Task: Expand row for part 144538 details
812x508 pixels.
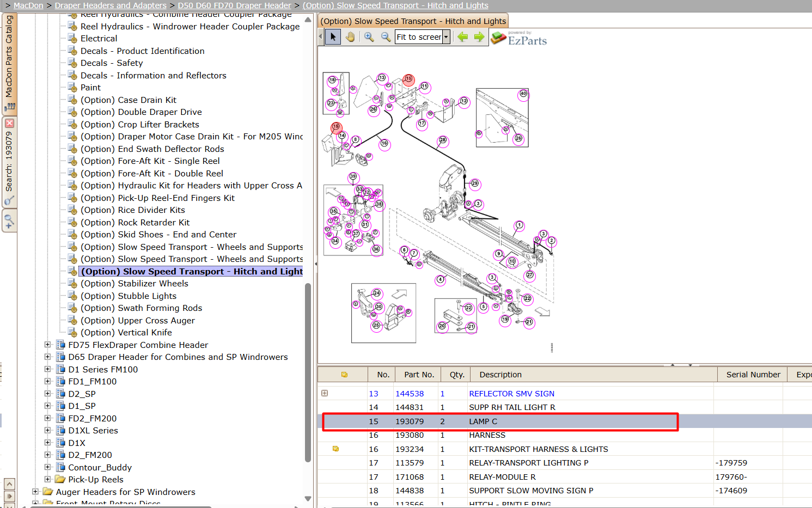Action: [x=325, y=393]
